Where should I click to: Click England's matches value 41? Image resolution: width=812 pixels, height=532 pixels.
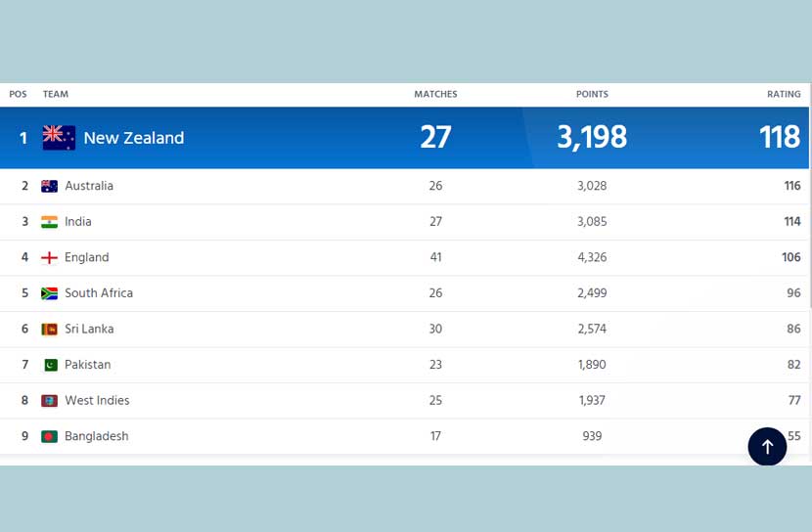pos(435,257)
